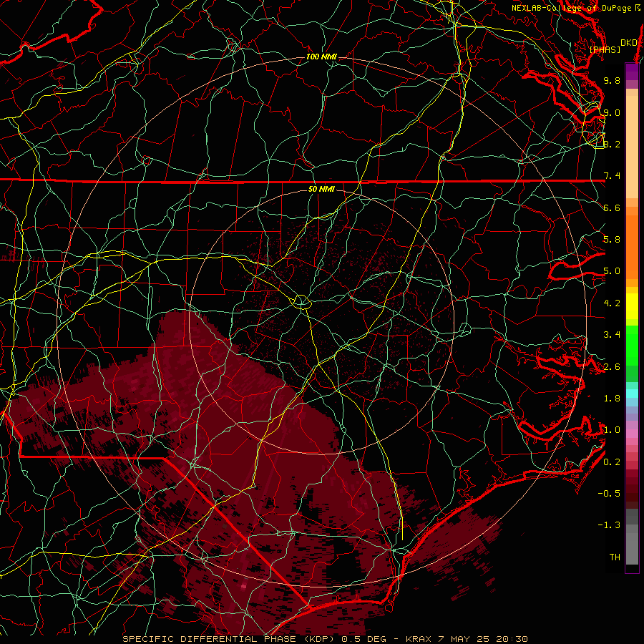Click the 0.5 DEG elevation in the caption
The image size is (644, 644).
363,639
